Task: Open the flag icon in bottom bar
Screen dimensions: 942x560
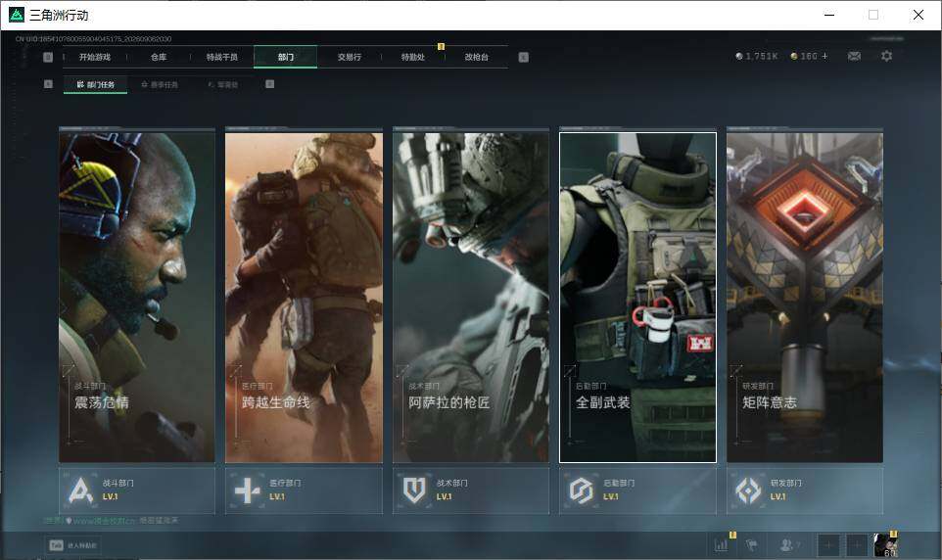Action: (752, 545)
